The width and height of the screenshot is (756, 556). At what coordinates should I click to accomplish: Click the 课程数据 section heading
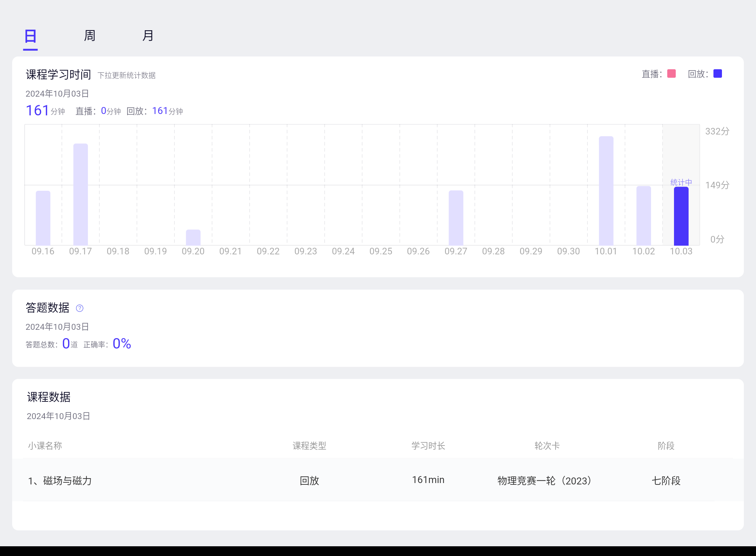(x=49, y=397)
